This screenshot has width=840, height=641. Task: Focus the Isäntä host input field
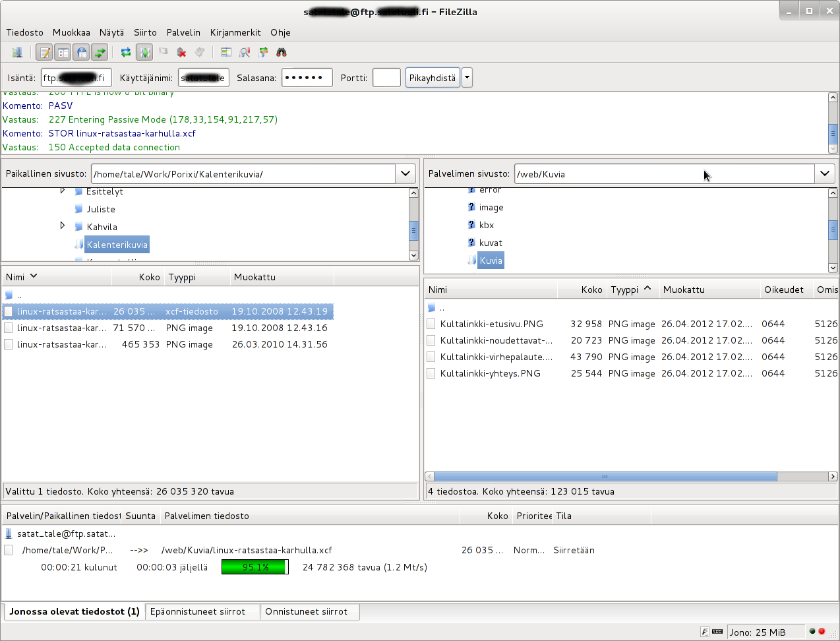(x=76, y=78)
